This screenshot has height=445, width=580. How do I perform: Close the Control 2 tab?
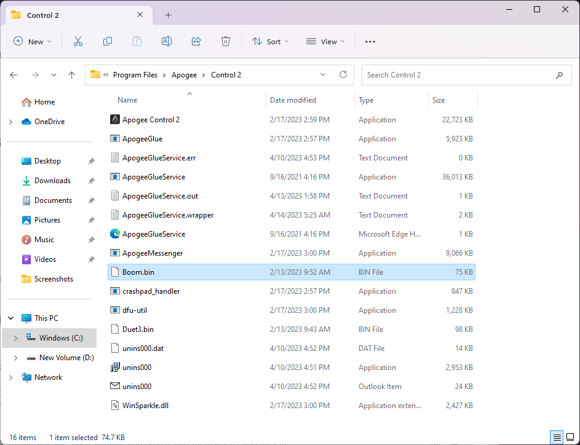(140, 15)
